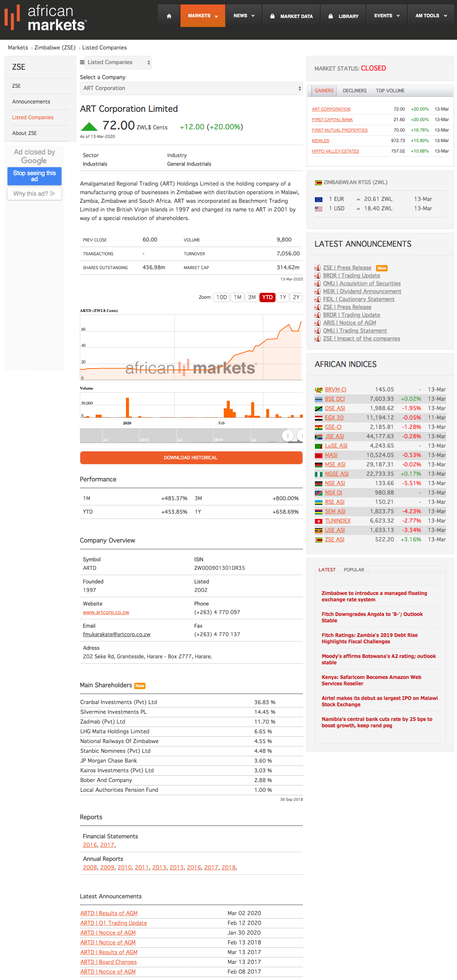This screenshot has width=457, height=980.
Task: Open ARTD Board Changes announcement
Action: [x=108, y=962]
